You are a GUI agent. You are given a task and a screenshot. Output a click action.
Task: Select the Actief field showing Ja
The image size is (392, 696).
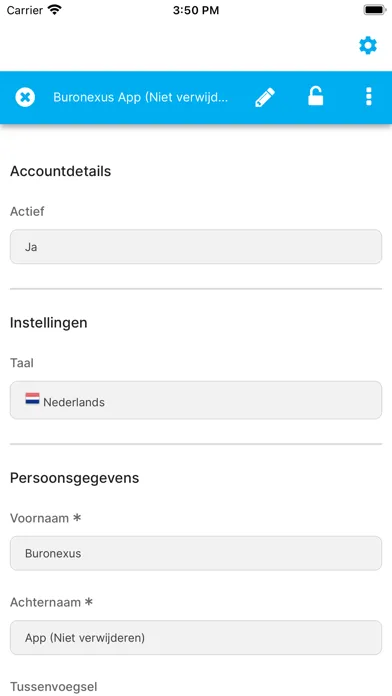point(196,247)
